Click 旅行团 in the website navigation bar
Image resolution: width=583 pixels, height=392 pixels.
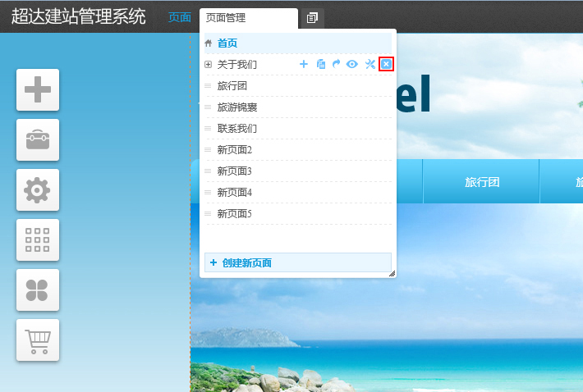click(482, 182)
